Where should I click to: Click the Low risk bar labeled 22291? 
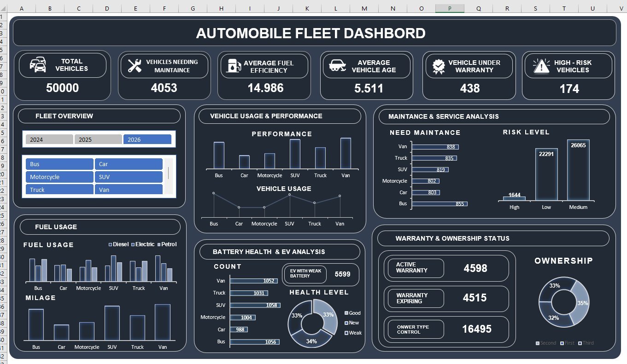coord(546,174)
